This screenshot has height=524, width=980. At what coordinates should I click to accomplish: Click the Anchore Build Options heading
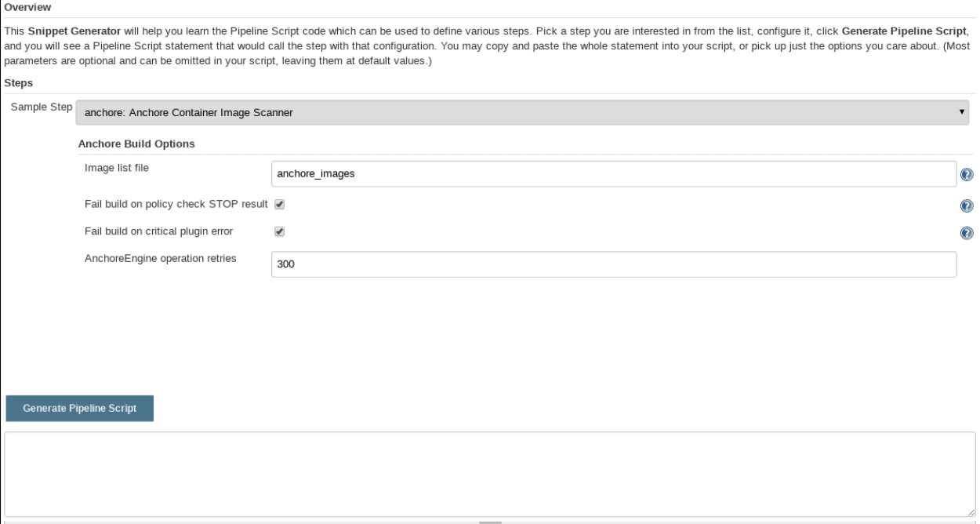136,144
